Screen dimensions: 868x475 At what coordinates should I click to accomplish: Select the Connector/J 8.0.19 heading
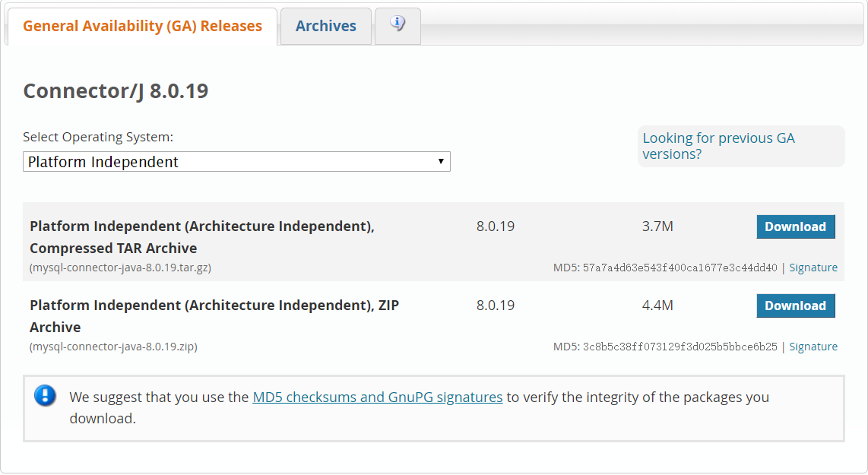pyautogui.click(x=116, y=90)
